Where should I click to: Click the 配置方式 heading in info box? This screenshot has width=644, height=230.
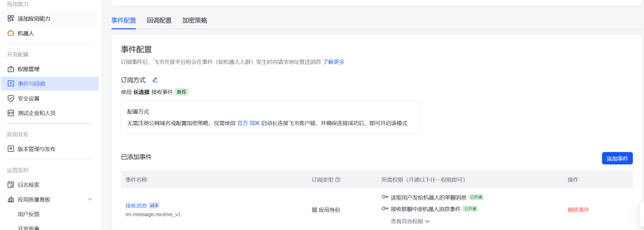(138, 111)
